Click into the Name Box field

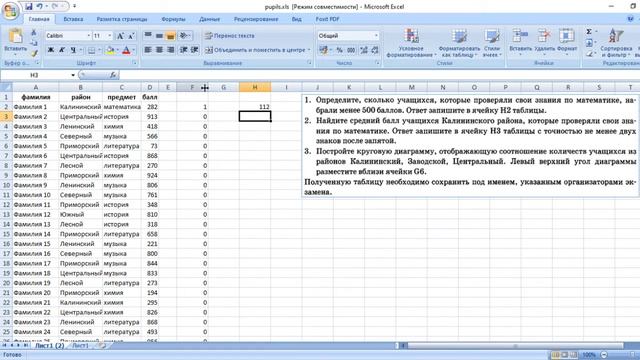34,75
